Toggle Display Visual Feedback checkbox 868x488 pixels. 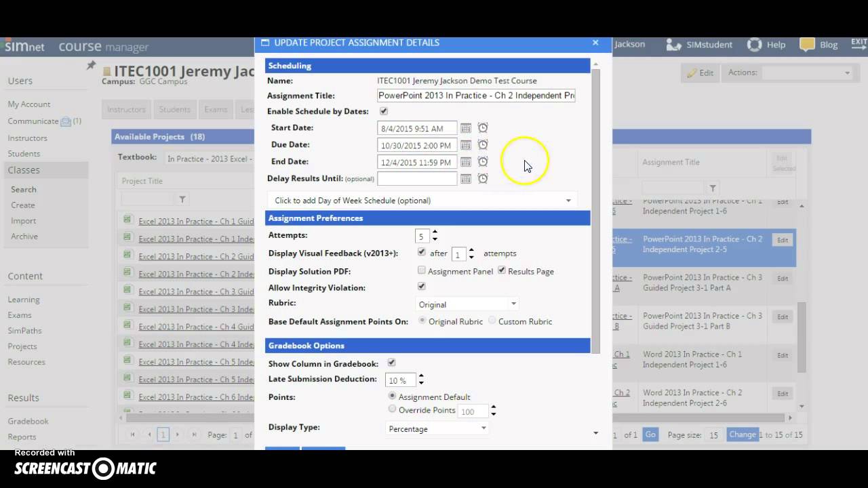[x=422, y=252]
